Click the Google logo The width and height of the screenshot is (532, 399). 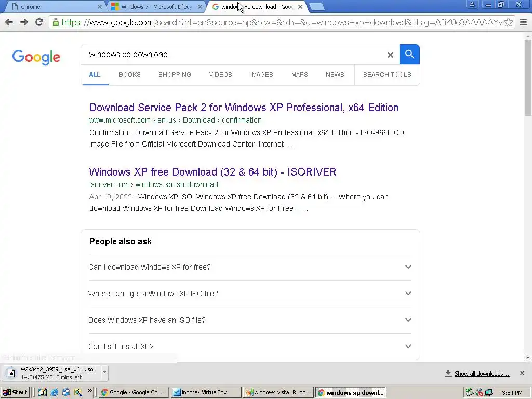point(36,57)
